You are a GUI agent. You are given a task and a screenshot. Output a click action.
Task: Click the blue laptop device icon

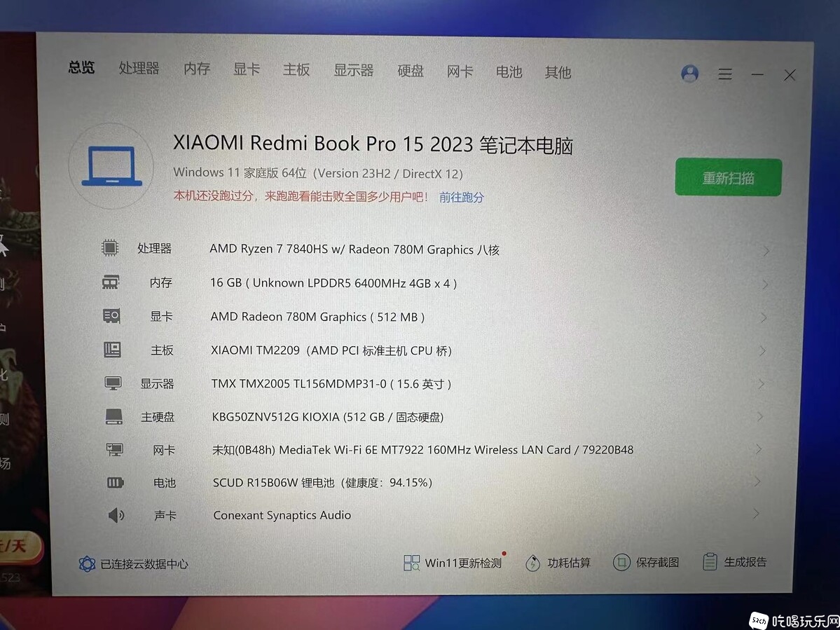tap(112, 166)
